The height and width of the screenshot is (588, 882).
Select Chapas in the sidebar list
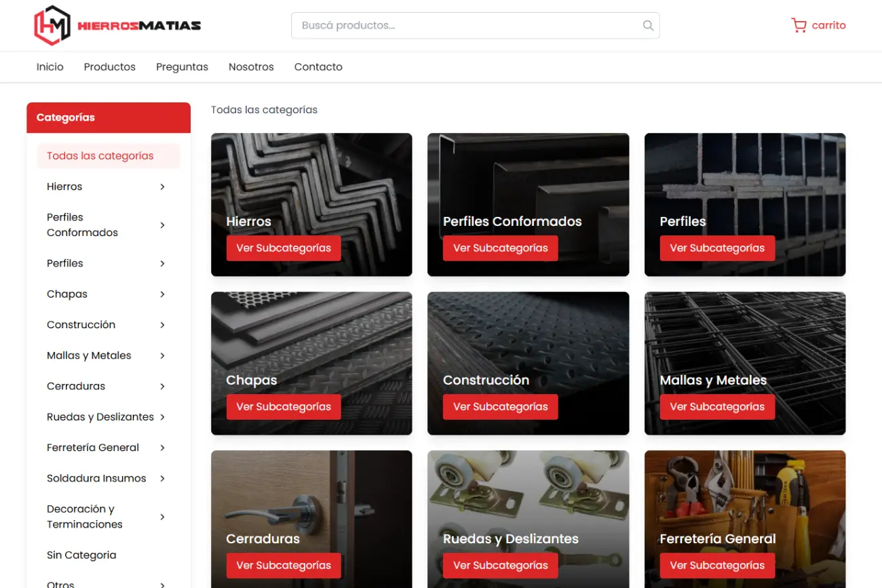[x=67, y=294]
